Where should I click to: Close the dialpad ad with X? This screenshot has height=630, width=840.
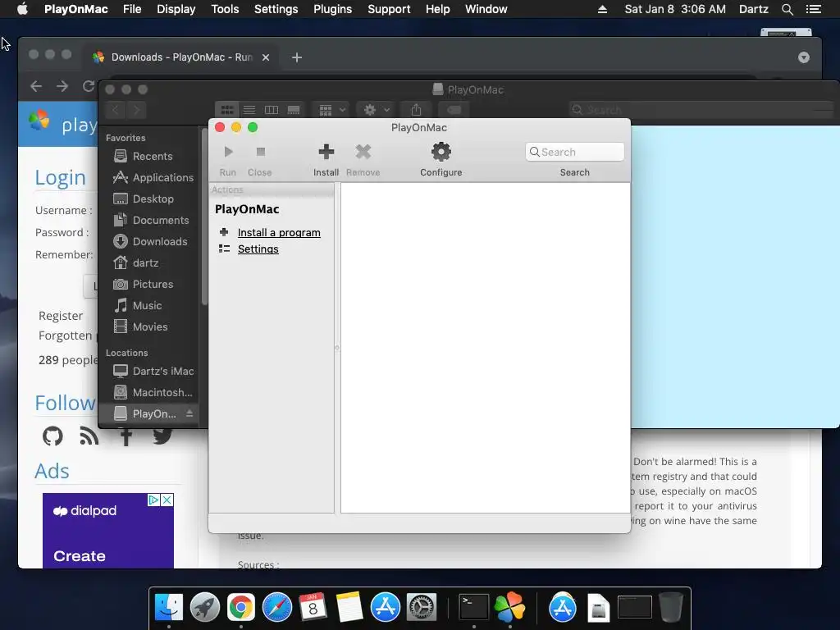167,500
